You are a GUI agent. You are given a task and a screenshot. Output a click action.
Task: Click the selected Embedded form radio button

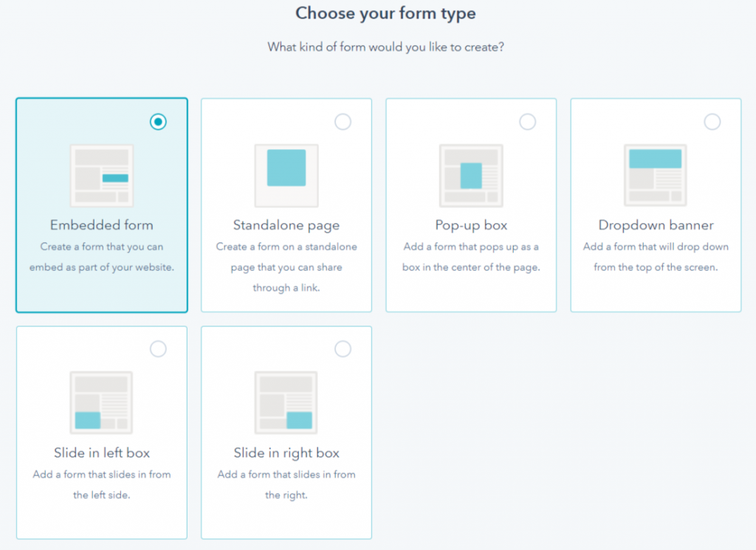click(x=158, y=122)
